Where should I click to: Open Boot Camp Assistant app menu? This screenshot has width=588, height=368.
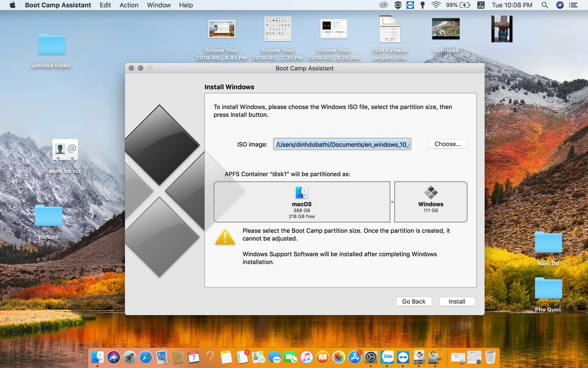tap(58, 5)
